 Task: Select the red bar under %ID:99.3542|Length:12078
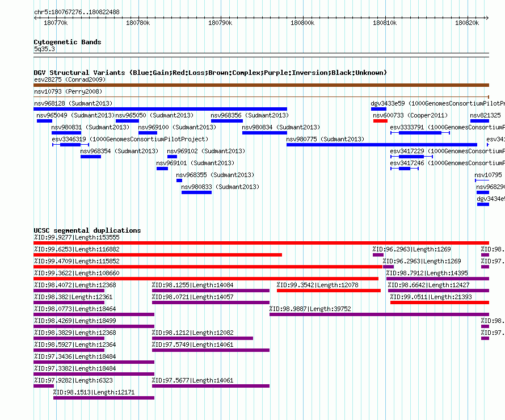pyautogui.click(x=329, y=291)
